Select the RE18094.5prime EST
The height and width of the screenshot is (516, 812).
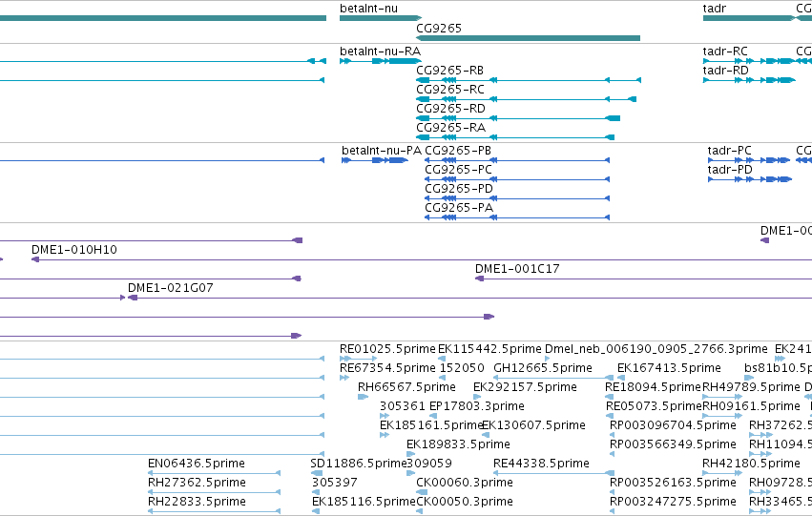(609, 397)
